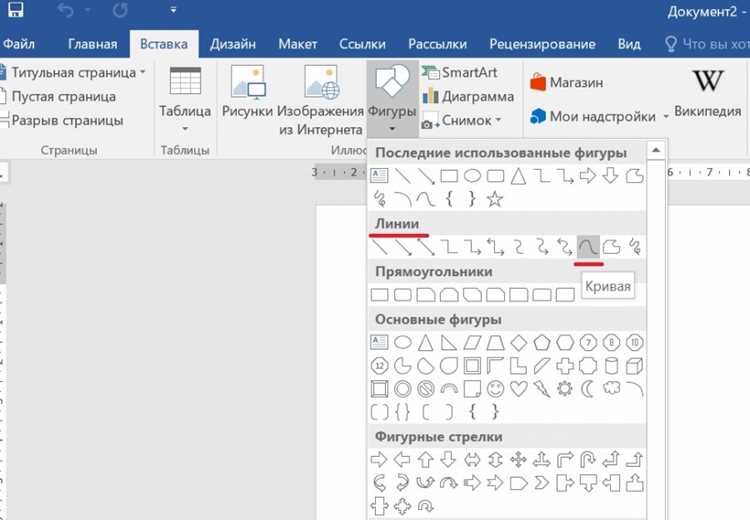Pick the Parallelogram shape
Viewport: 750px width, 520px height.
(472, 343)
